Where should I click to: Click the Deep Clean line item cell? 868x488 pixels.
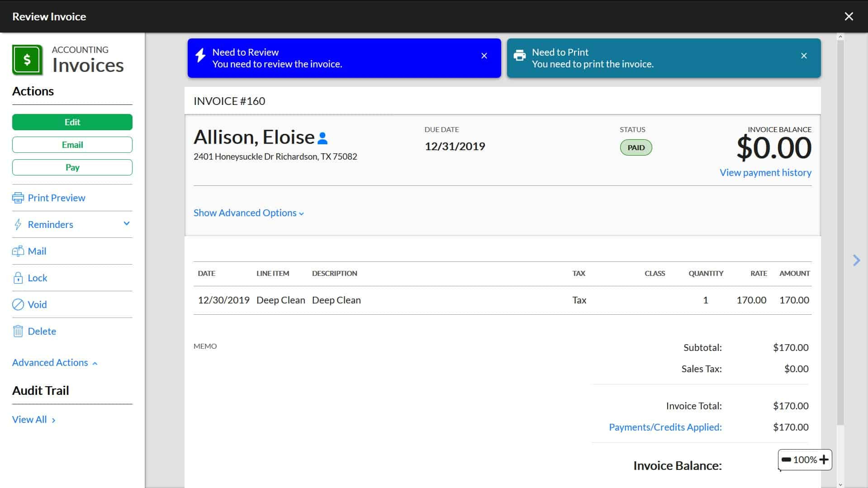280,300
